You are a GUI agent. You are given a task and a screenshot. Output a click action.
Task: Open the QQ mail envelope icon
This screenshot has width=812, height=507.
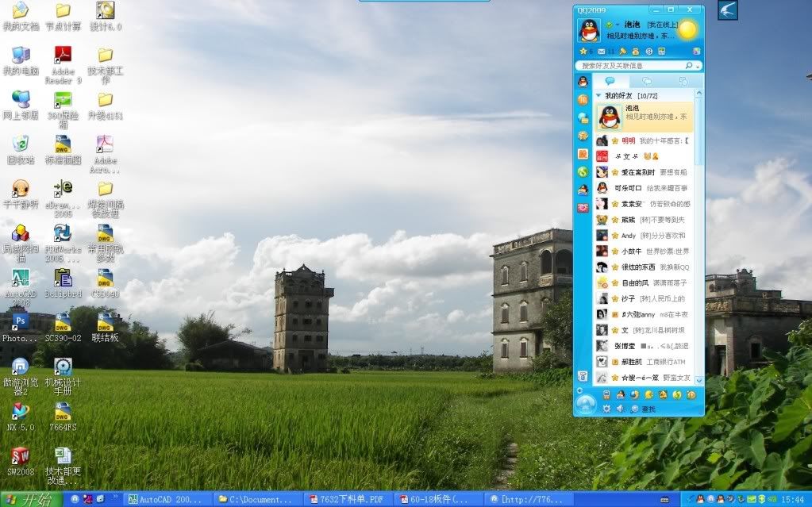coord(601,52)
